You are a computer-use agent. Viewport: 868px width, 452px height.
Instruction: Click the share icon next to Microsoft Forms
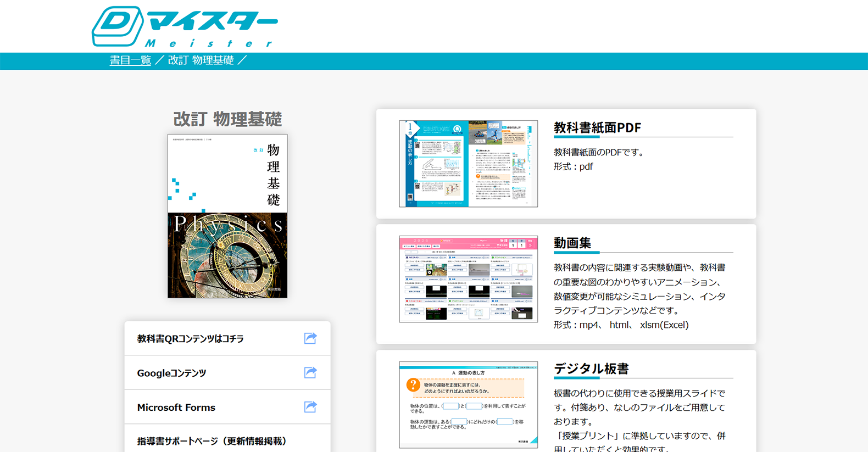310,407
